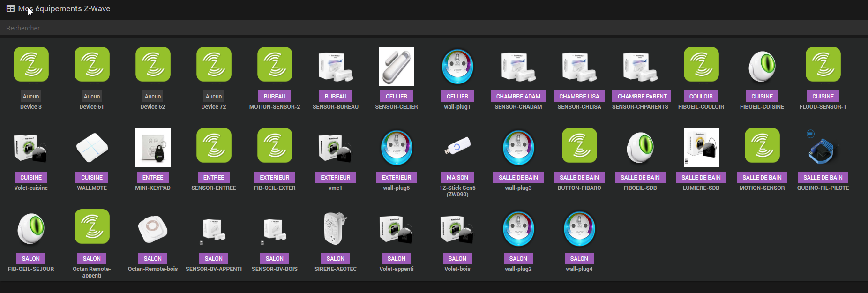
Task: Open the SENSOR-ENTREE device icon
Action: tap(214, 145)
